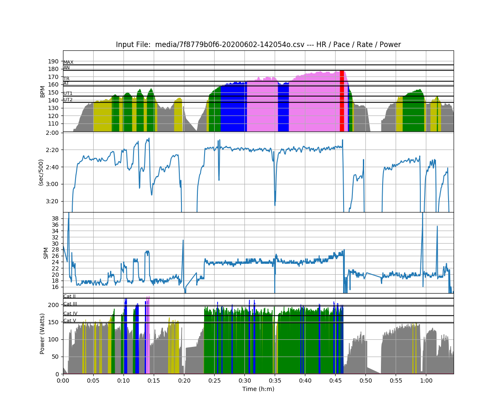The image size is (504, 420).
Task: Click the TR zone label on HR chart
Action: click(66, 78)
